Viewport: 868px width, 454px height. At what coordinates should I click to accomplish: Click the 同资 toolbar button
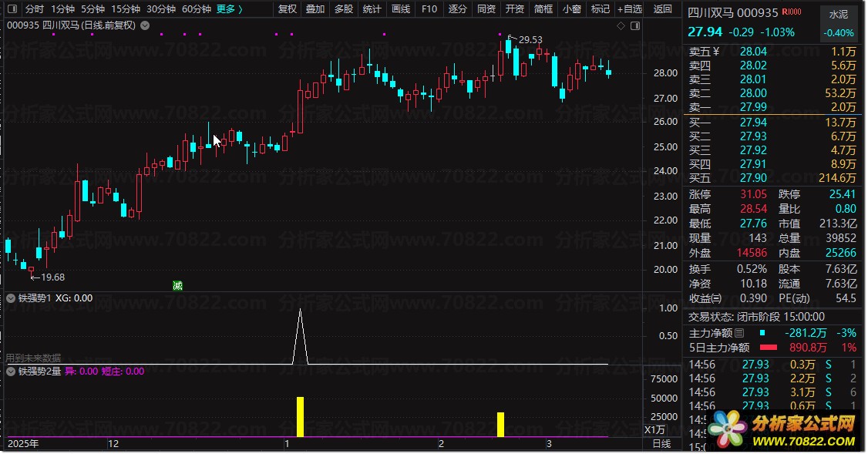486,8
